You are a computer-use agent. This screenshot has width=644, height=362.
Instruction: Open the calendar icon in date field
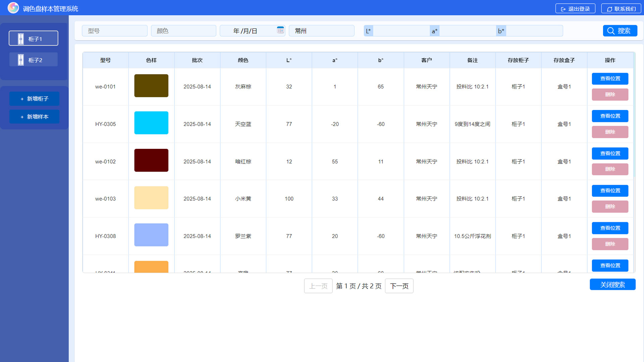pyautogui.click(x=280, y=30)
